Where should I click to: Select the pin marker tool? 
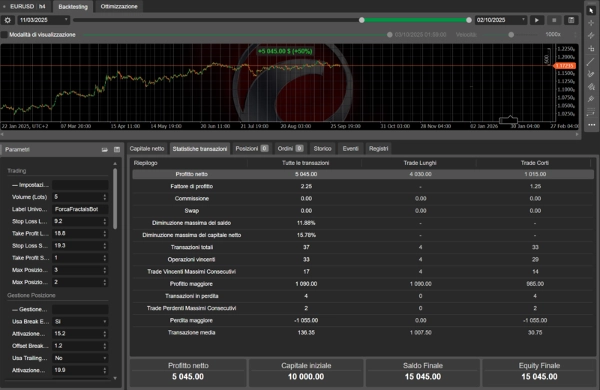[591, 100]
